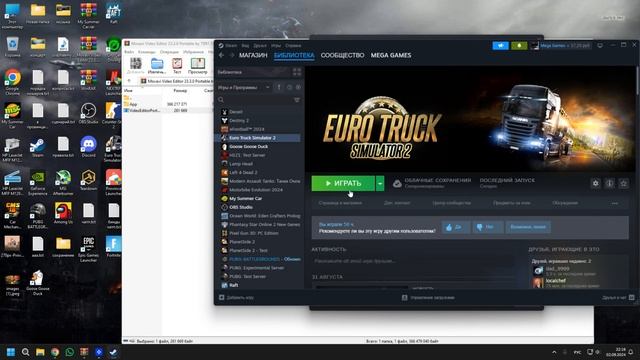
Task: Click the maybe later button in review prompt
Action: [528, 227]
